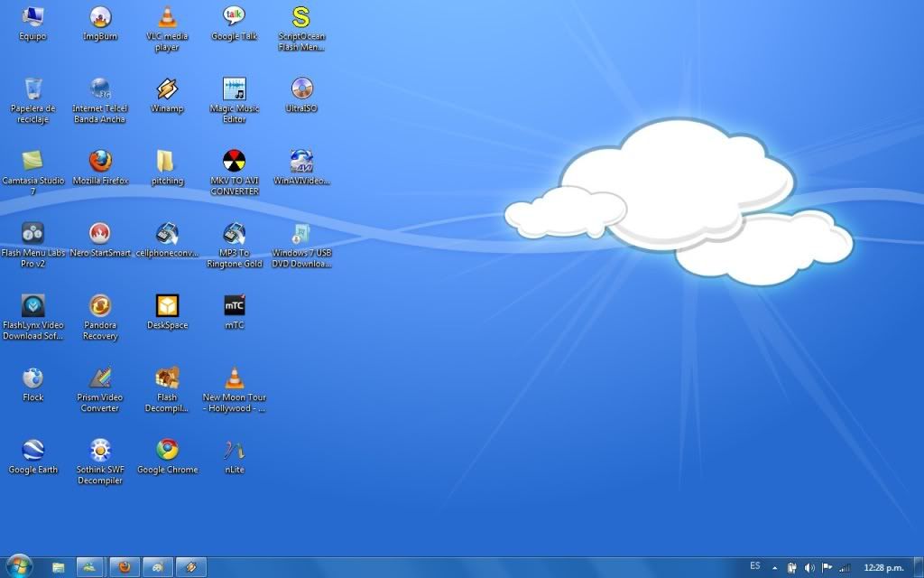The height and width of the screenshot is (578, 924).
Task: Switch to Winamp window in taskbar
Action: (x=191, y=567)
